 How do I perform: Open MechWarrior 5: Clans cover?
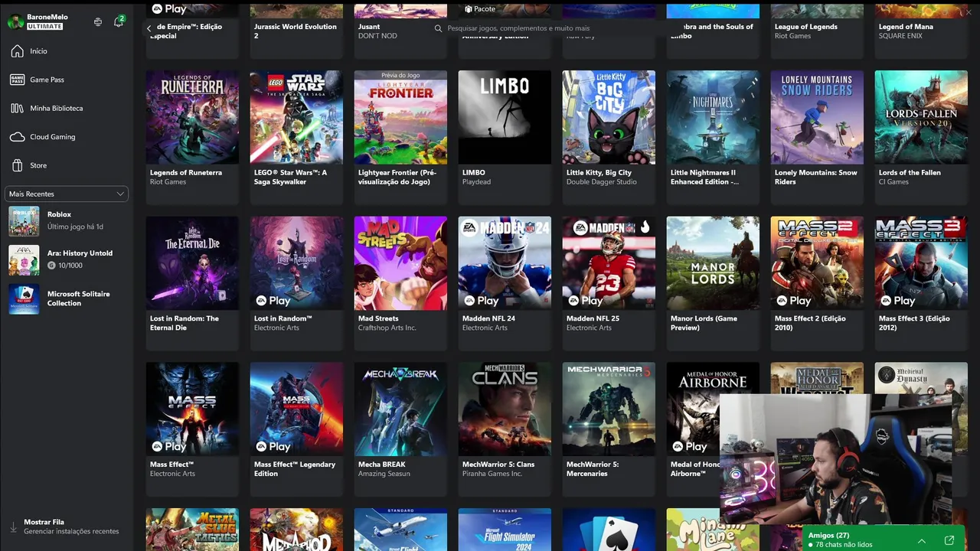[505, 409]
